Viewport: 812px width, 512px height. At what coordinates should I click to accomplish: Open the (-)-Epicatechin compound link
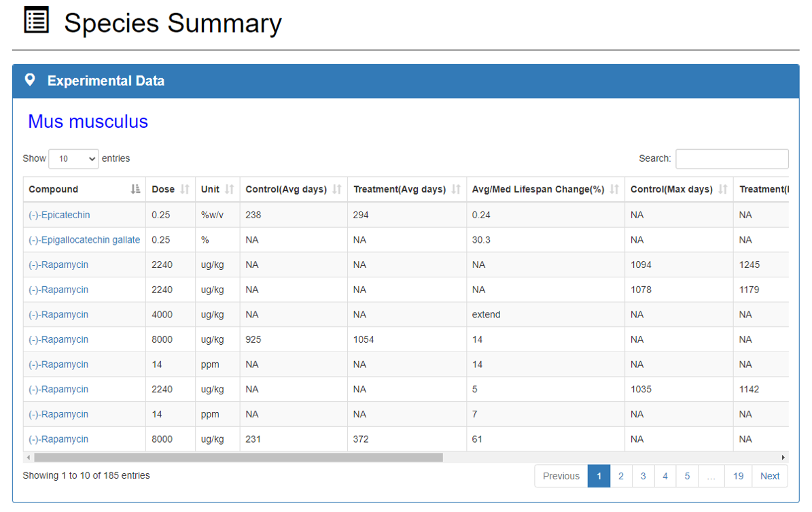tap(59, 215)
